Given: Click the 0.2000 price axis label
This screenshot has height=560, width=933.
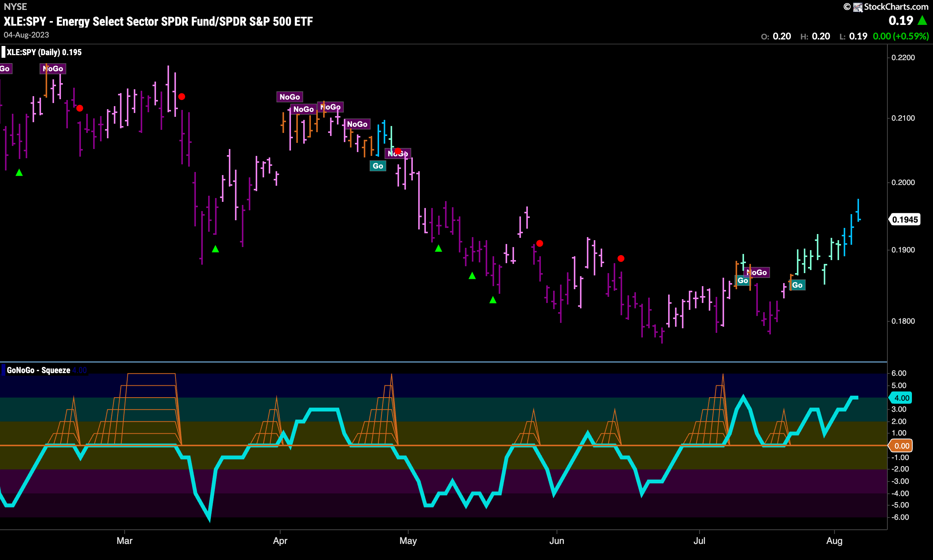Looking at the screenshot, I should click(903, 182).
